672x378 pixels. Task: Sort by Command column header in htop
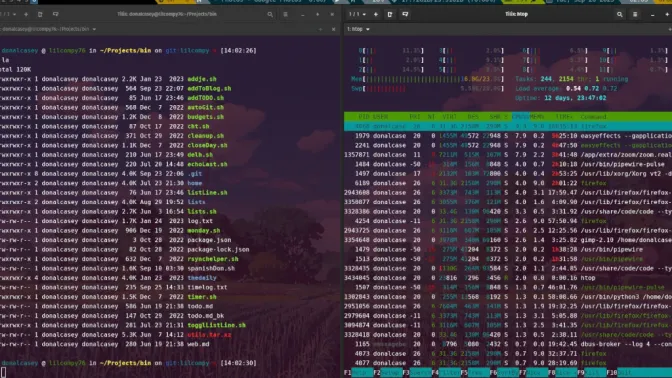coord(594,117)
